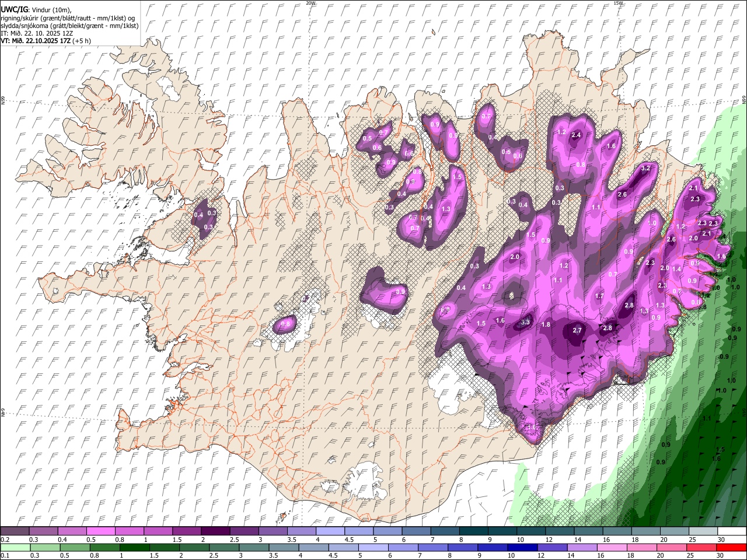
Task: Select the 'rigning/skúrir (grænt/blátt/rautt' header line
Action: click(x=68, y=17)
